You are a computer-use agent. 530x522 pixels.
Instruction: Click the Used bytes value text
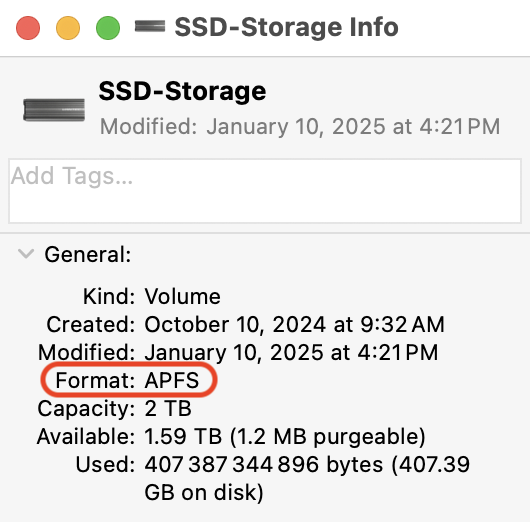(307, 478)
